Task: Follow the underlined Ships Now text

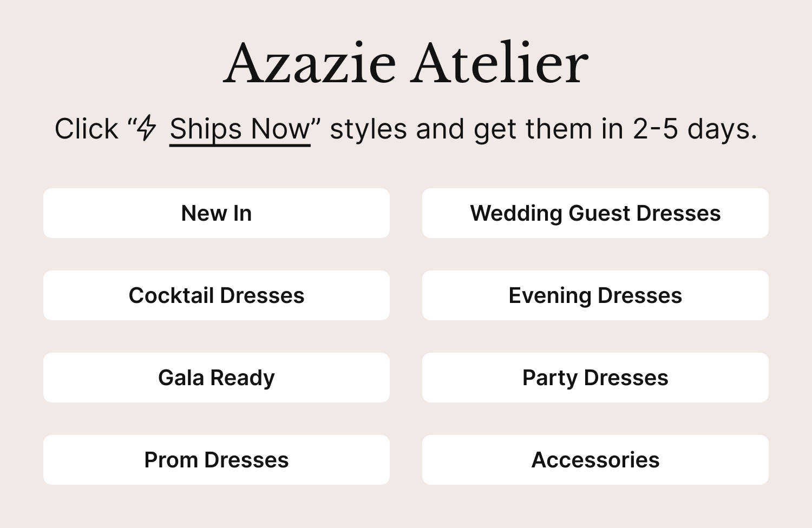Action: pyautogui.click(x=240, y=130)
